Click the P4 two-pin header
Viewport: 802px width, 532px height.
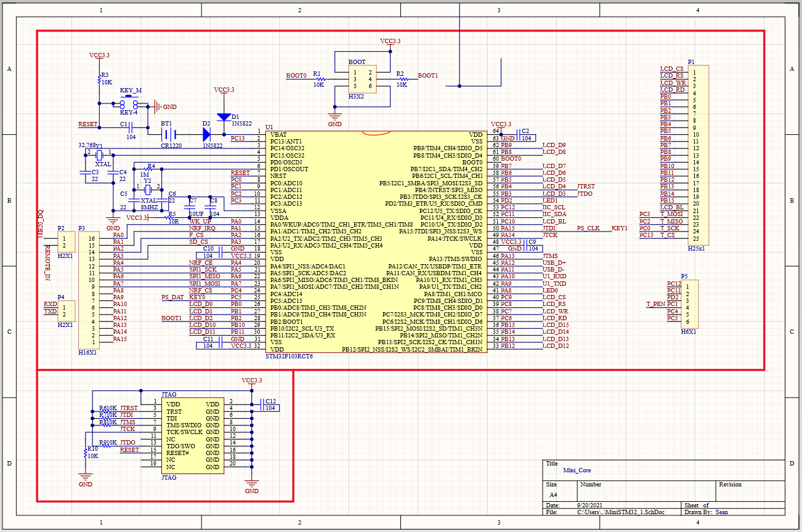pos(66,310)
